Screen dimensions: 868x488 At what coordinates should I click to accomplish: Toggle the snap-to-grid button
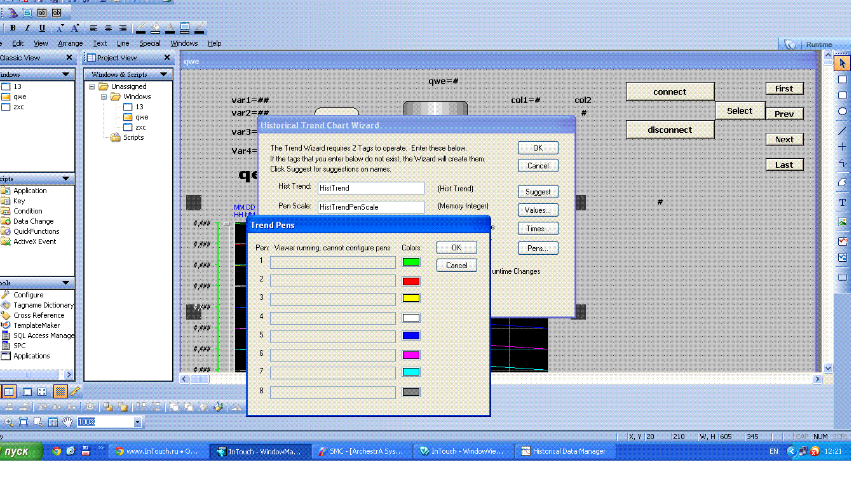[60, 391]
